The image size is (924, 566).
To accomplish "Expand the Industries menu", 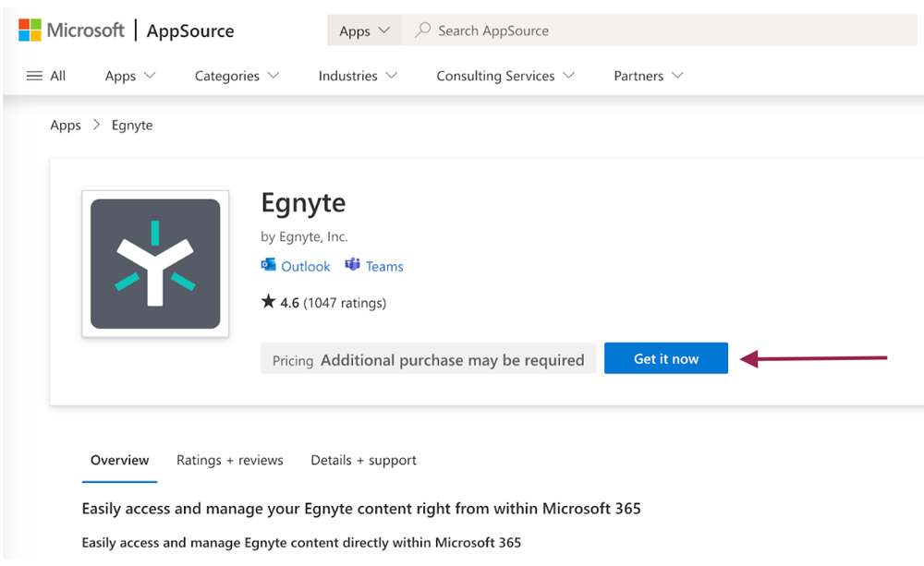I will point(358,76).
